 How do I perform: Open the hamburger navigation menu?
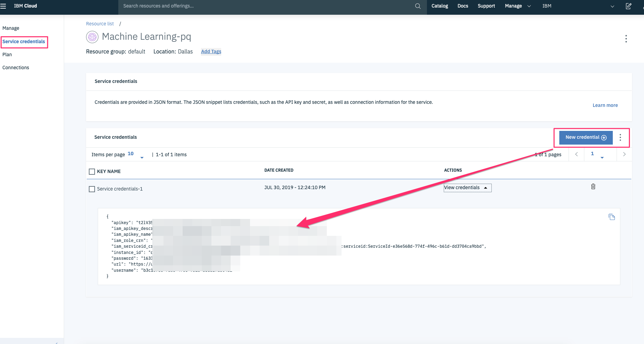click(x=3, y=6)
